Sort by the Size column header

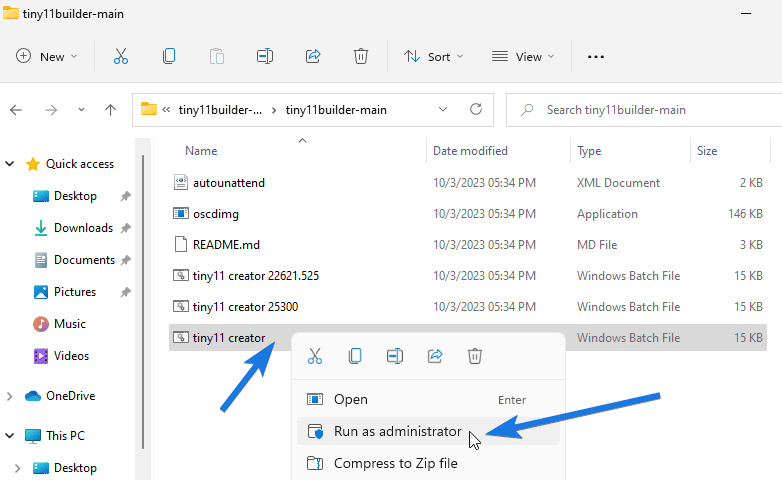[x=707, y=151]
